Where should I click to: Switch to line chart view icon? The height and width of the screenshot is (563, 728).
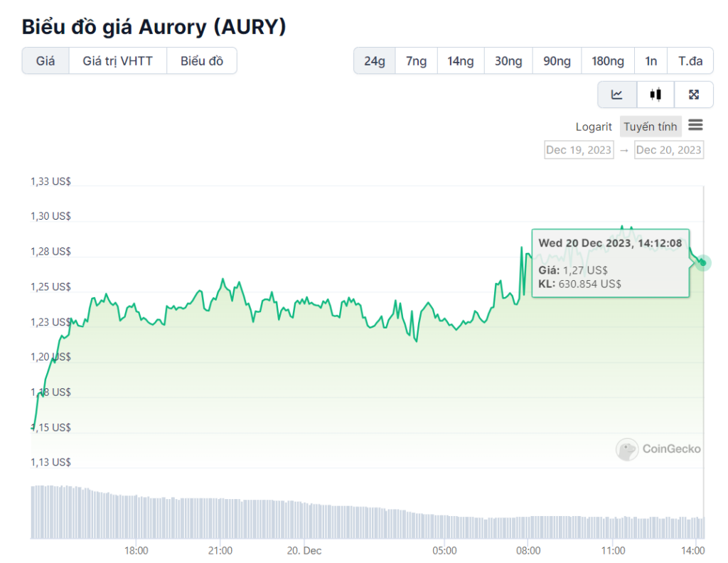617,95
